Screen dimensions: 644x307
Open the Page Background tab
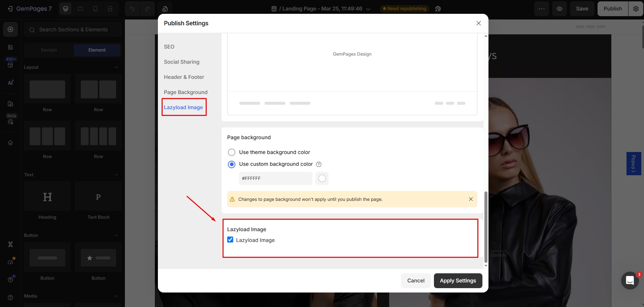tap(185, 92)
